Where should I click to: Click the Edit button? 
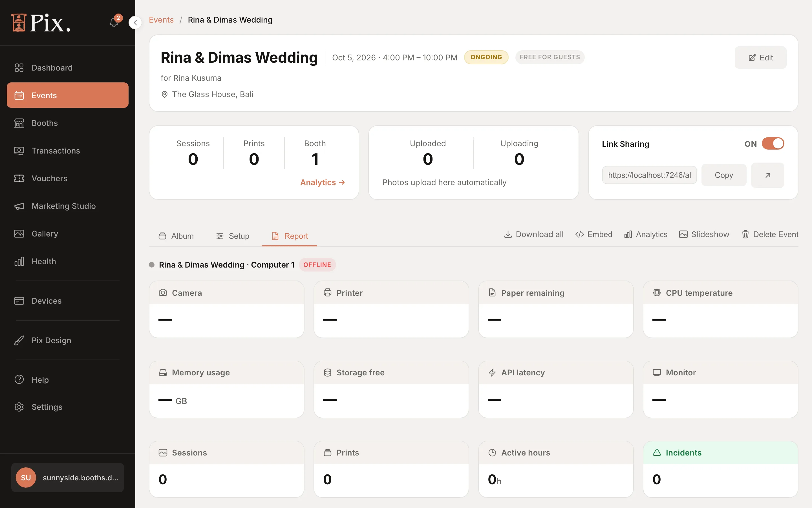[x=760, y=58]
